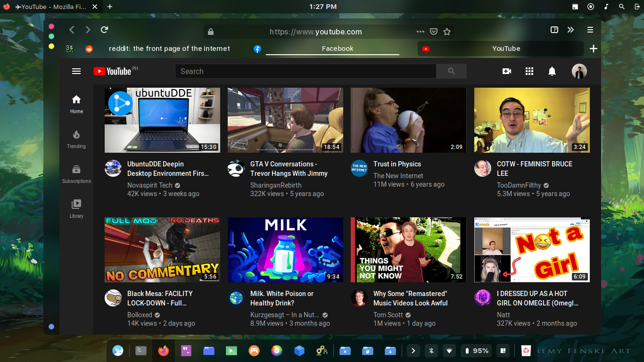Click Firefox icon in the dock
The height and width of the screenshot is (362, 644).
point(163,350)
